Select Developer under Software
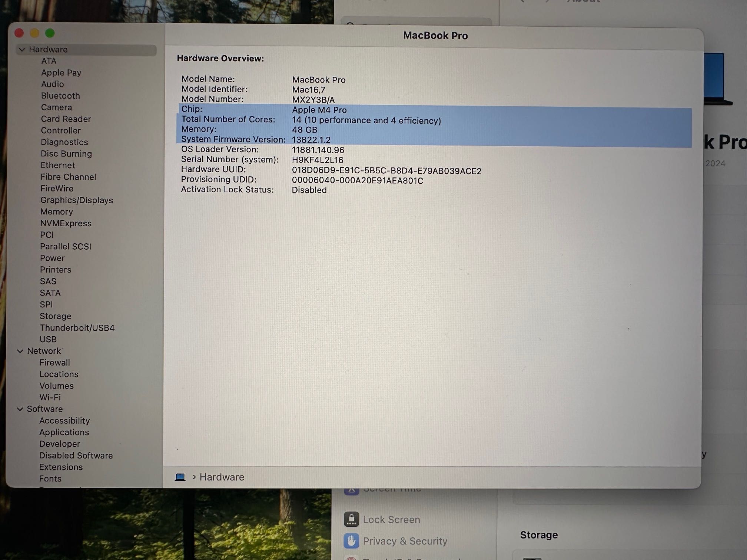Viewport: 747px width, 560px height. (x=60, y=444)
